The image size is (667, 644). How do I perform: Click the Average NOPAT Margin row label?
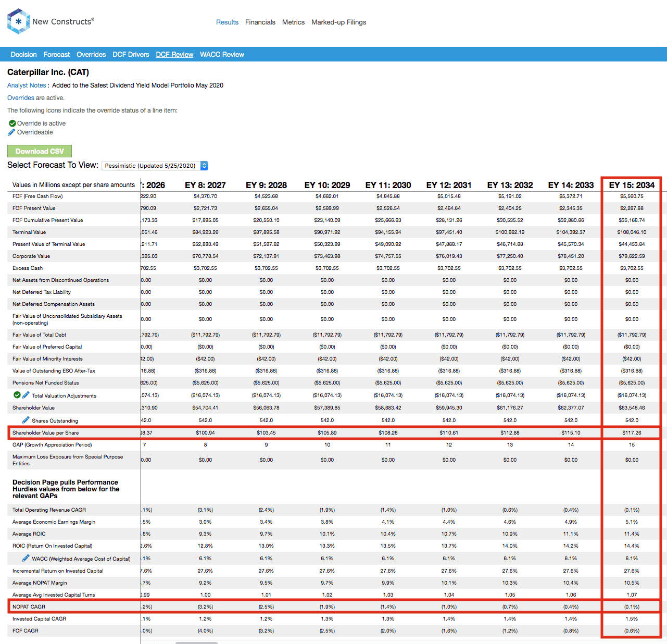point(40,583)
